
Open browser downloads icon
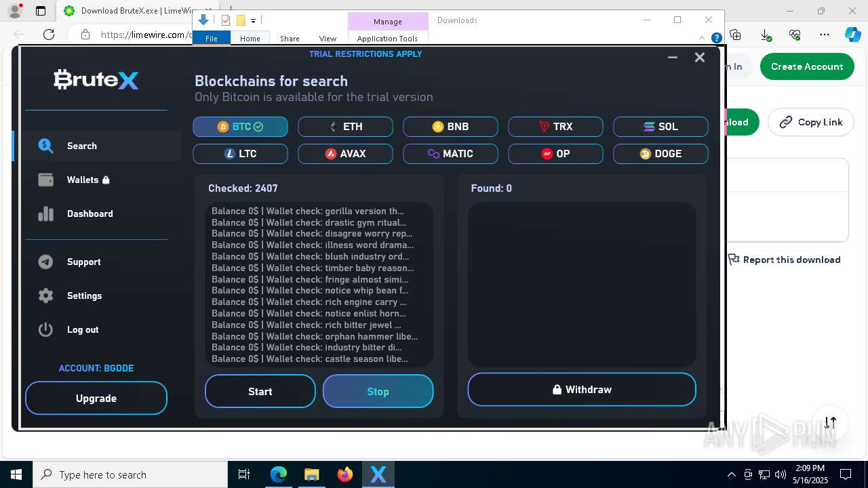765,35
